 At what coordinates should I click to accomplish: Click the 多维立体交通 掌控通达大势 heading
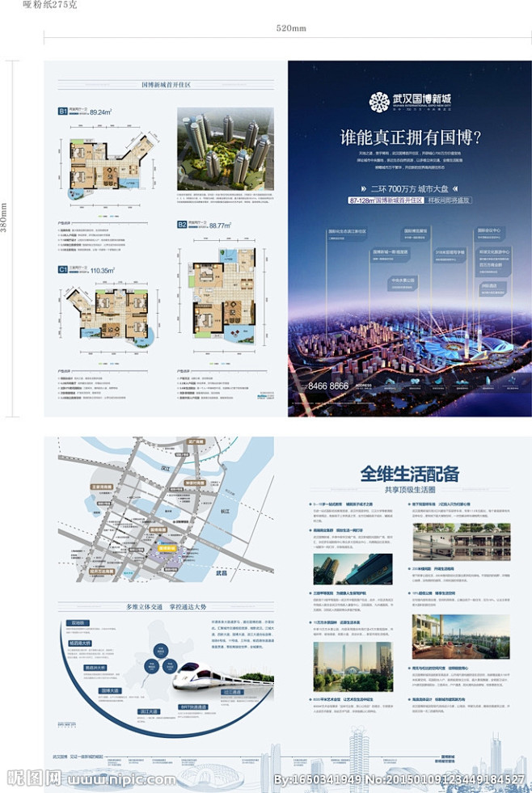(166, 606)
